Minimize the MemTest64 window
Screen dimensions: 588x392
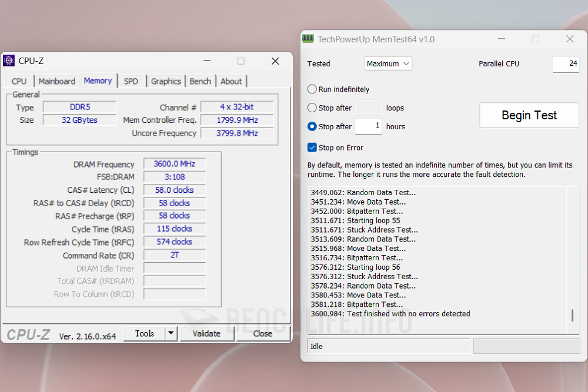click(x=501, y=39)
